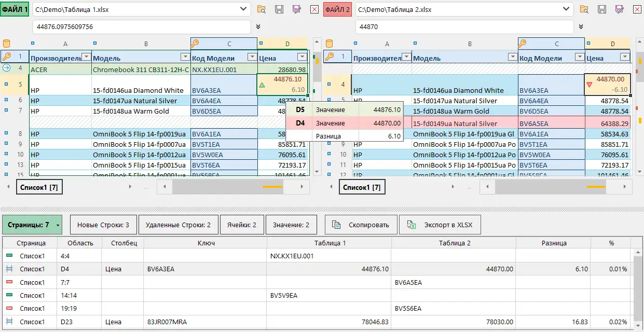
Task: Open the Цена filter dropdown in File 2
Action: [625, 57]
